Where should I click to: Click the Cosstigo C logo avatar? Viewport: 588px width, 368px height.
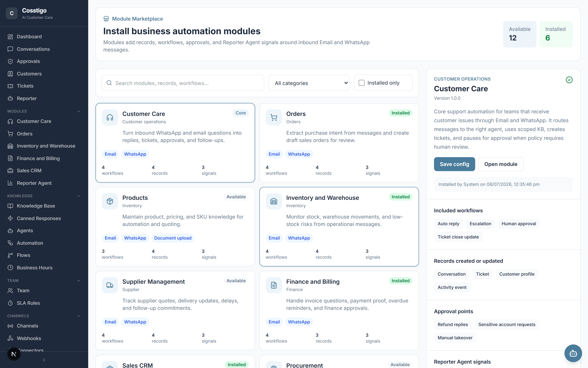12,13
